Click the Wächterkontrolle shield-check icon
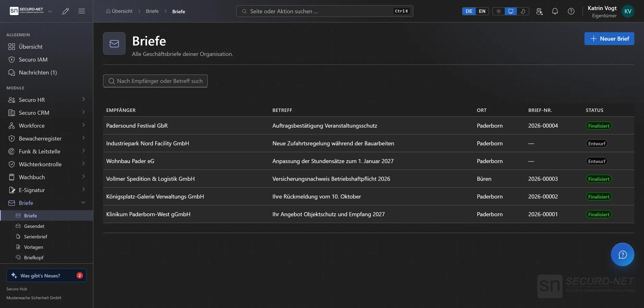The width and height of the screenshot is (644, 308). pyautogui.click(x=12, y=164)
